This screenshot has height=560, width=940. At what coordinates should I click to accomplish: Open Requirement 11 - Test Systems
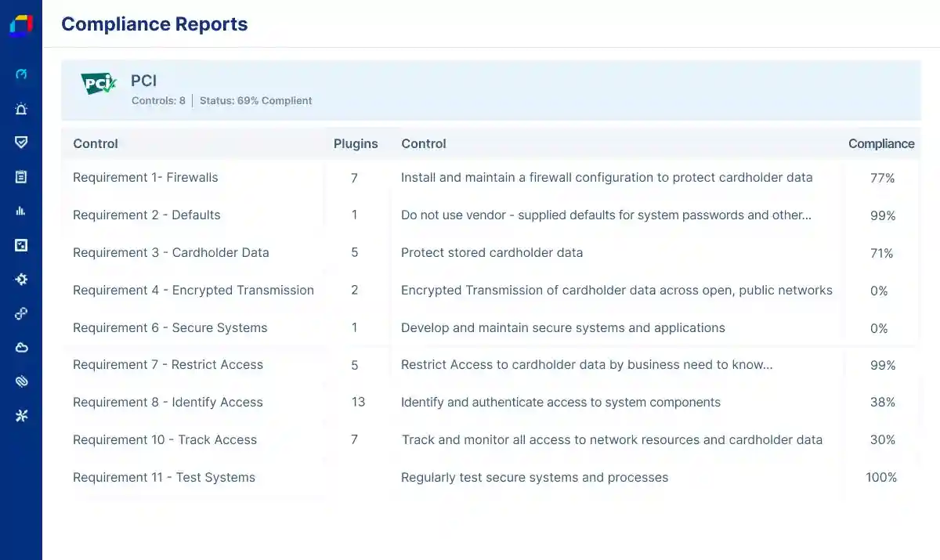tap(164, 478)
